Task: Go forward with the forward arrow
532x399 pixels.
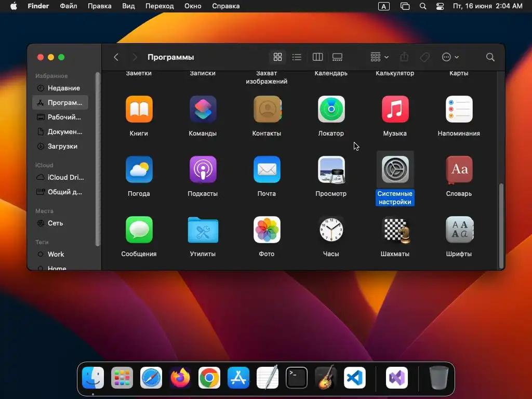Action: pyautogui.click(x=135, y=57)
